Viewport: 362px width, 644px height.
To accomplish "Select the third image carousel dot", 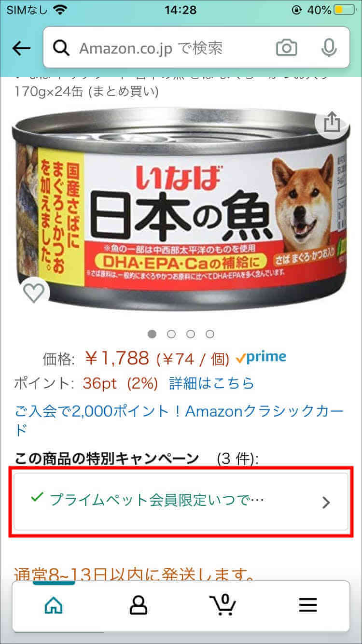I will [191, 334].
